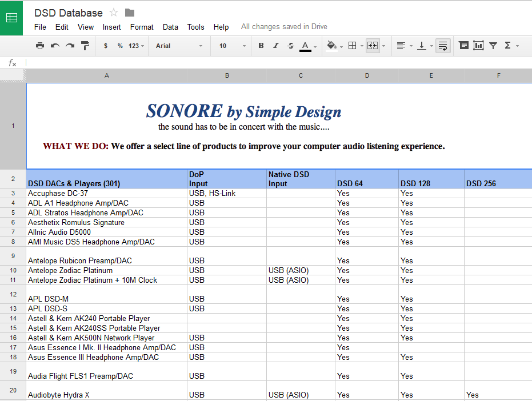Select row 2 header
The image size is (532, 401).
13,179
